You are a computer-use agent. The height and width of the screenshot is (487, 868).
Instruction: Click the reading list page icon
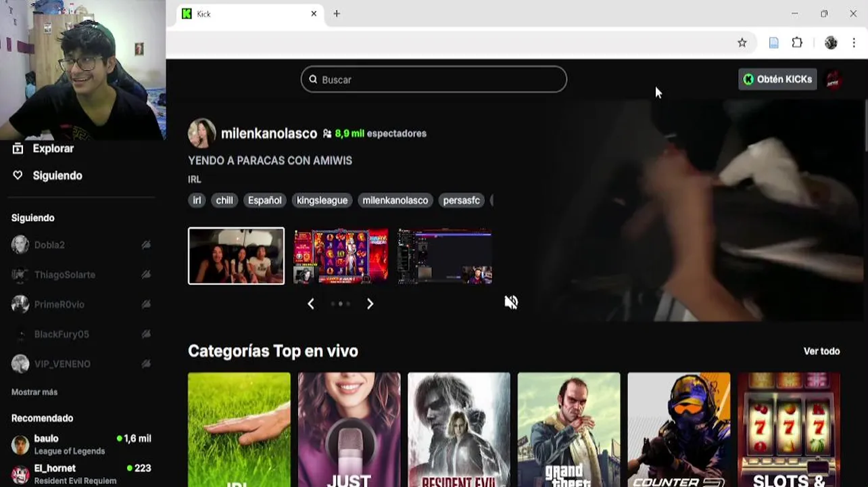(774, 43)
